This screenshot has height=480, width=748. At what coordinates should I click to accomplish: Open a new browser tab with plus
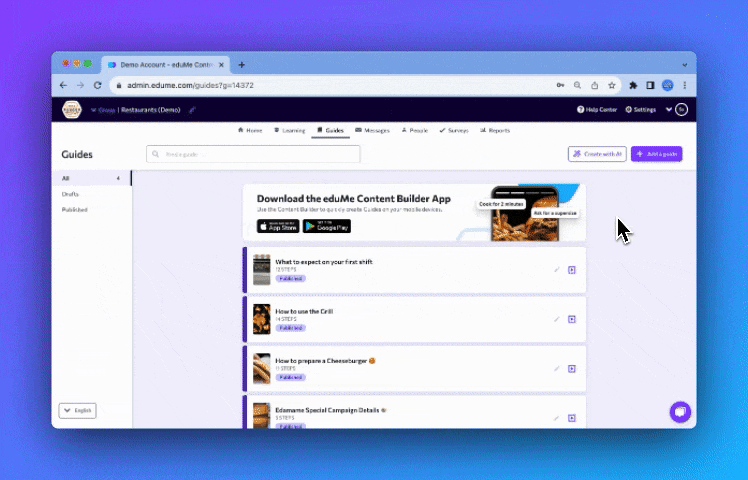click(x=241, y=65)
